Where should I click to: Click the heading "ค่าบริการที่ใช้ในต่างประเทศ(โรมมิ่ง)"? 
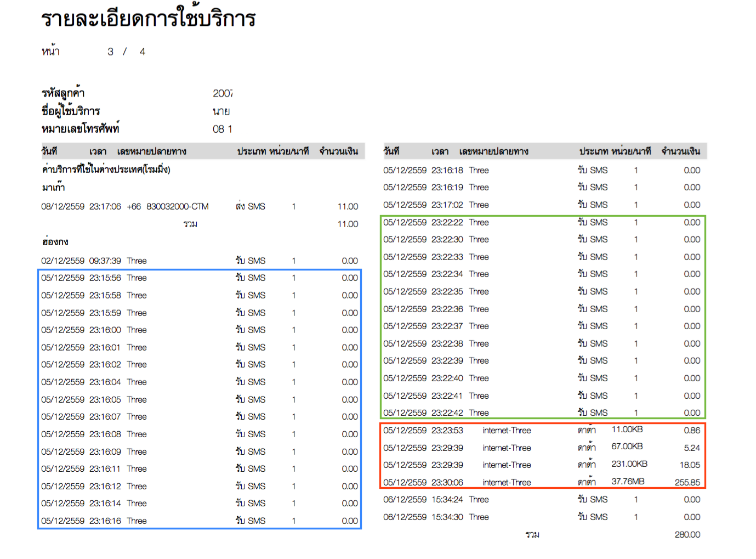coord(106,170)
